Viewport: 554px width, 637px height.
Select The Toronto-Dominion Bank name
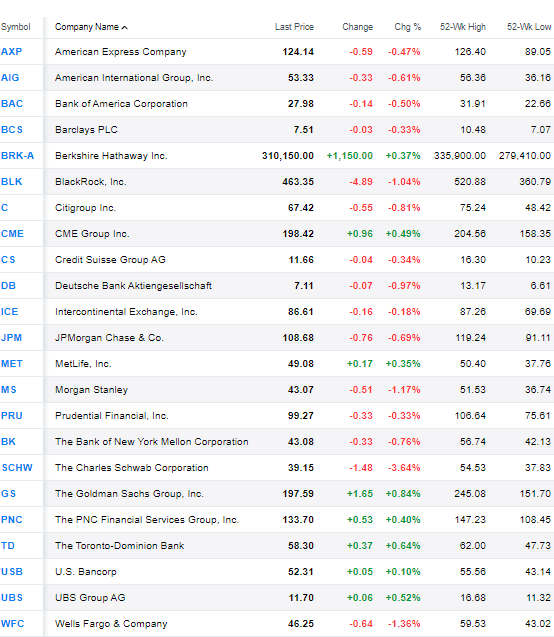(119, 546)
